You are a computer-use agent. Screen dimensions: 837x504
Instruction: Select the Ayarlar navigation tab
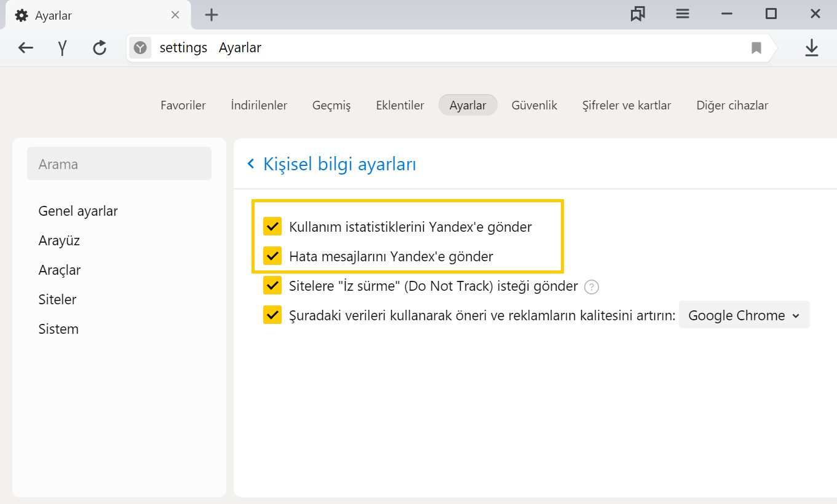pos(468,105)
